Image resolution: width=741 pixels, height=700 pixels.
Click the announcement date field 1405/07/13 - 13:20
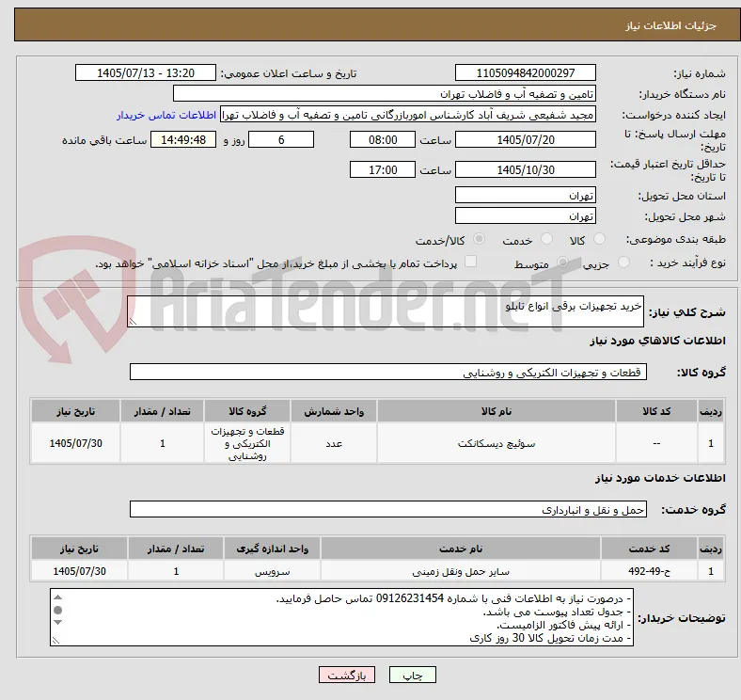[146, 73]
